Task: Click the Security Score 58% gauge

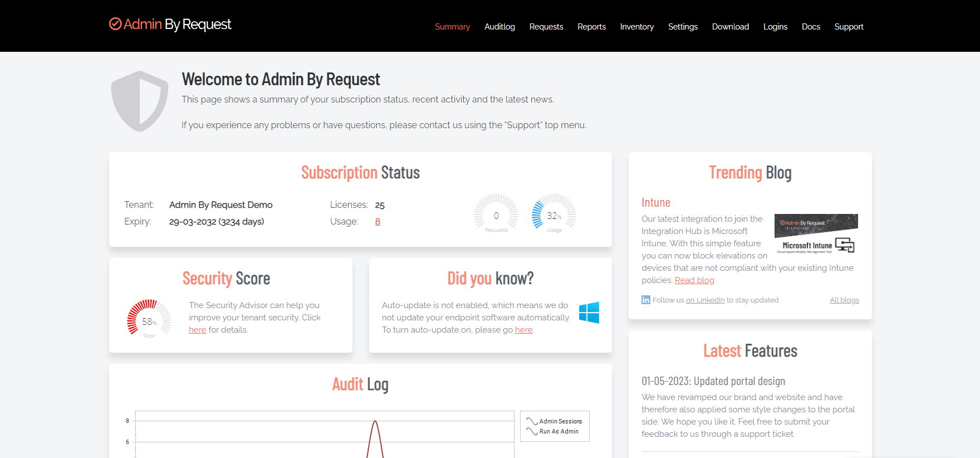Action: click(x=149, y=319)
